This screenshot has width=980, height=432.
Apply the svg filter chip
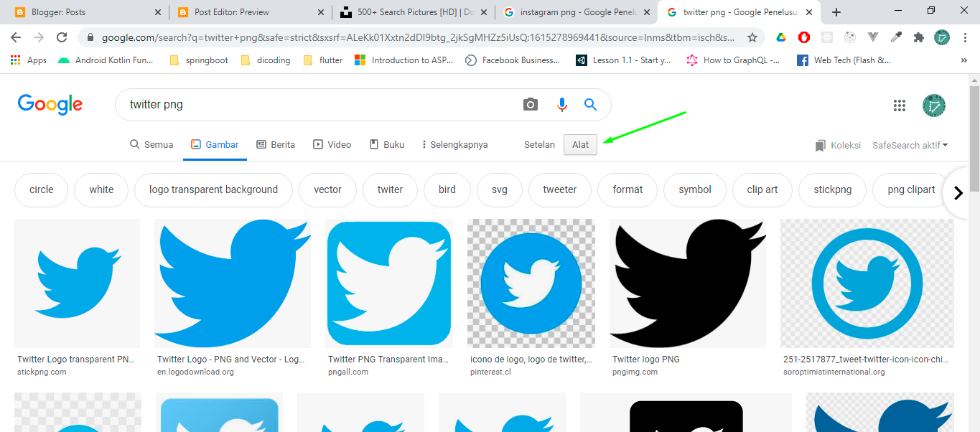click(x=500, y=189)
